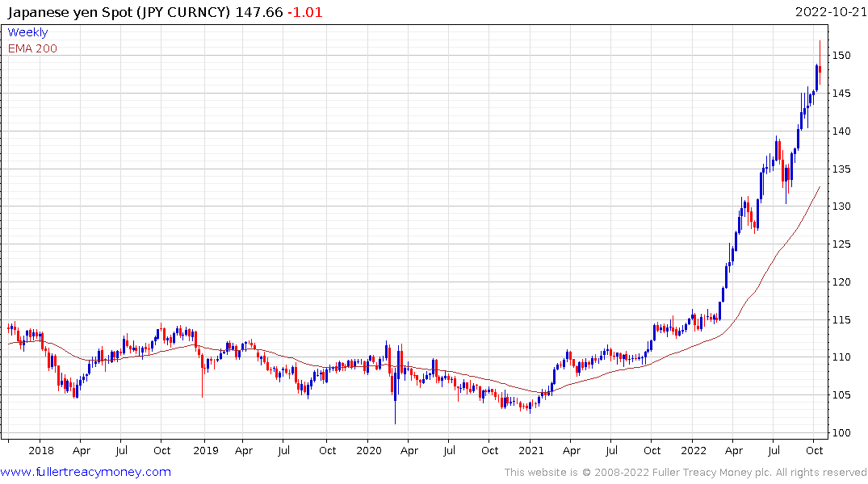Click the Weekly timeframe label
868x484 pixels.
click(27, 32)
